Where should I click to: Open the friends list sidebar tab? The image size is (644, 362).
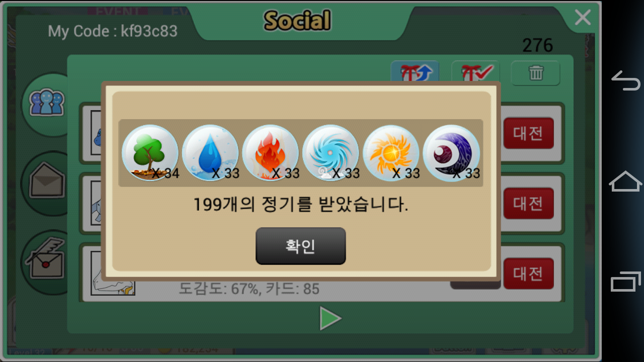(46, 104)
